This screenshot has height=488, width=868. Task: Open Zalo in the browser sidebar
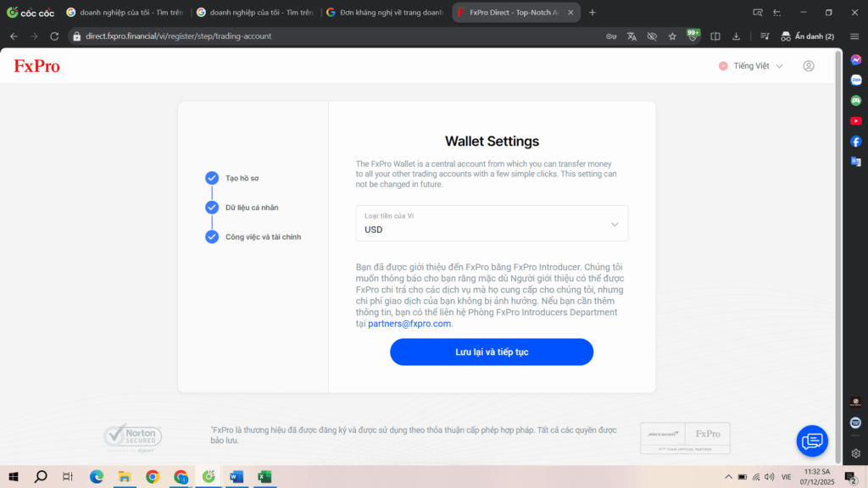coord(856,80)
